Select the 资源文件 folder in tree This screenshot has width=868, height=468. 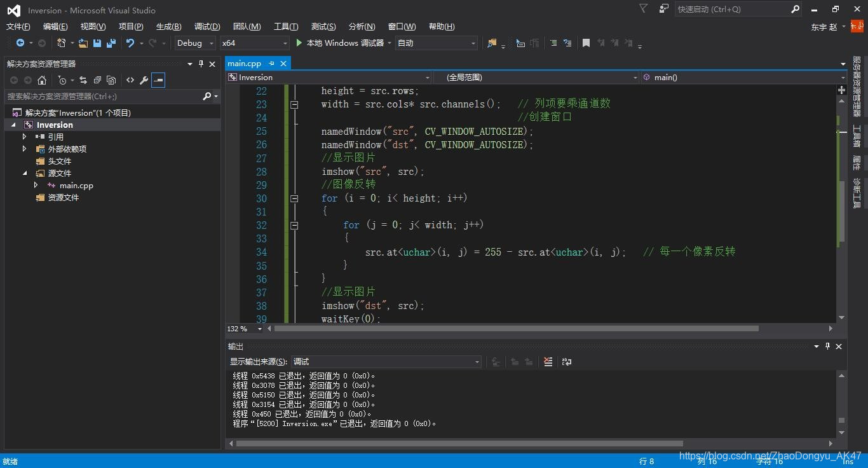pyautogui.click(x=57, y=197)
